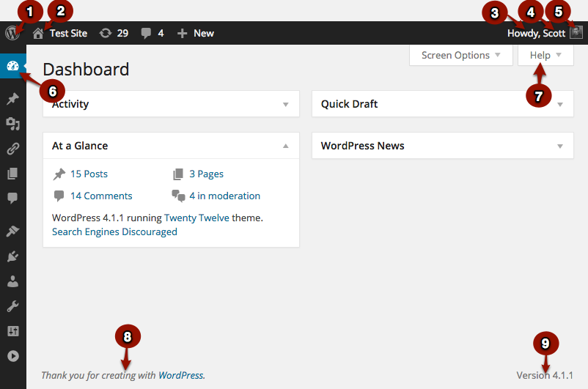Collapse the menu with the round arrow icon
Viewport: 588px width, 389px height.
tap(12, 356)
